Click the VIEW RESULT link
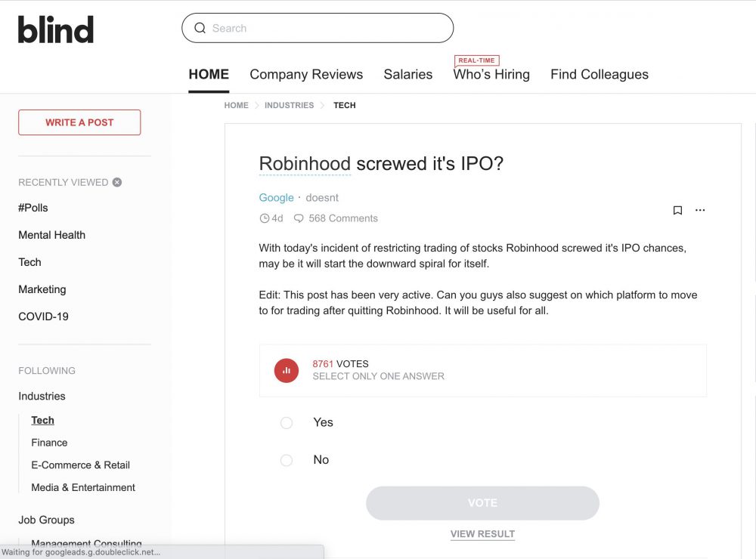The height and width of the screenshot is (559, 756). [x=482, y=534]
